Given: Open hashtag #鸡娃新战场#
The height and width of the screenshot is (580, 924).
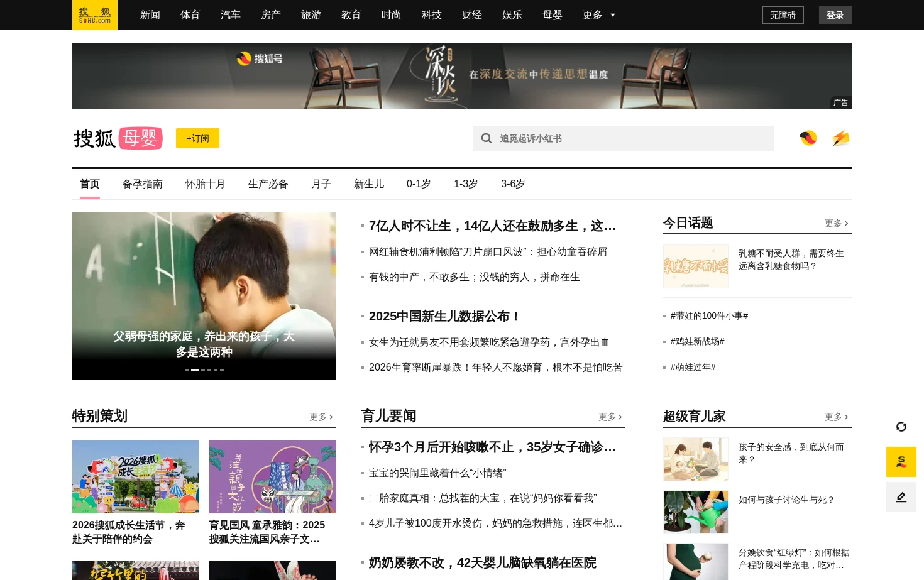Looking at the screenshot, I should tap(698, 341).
